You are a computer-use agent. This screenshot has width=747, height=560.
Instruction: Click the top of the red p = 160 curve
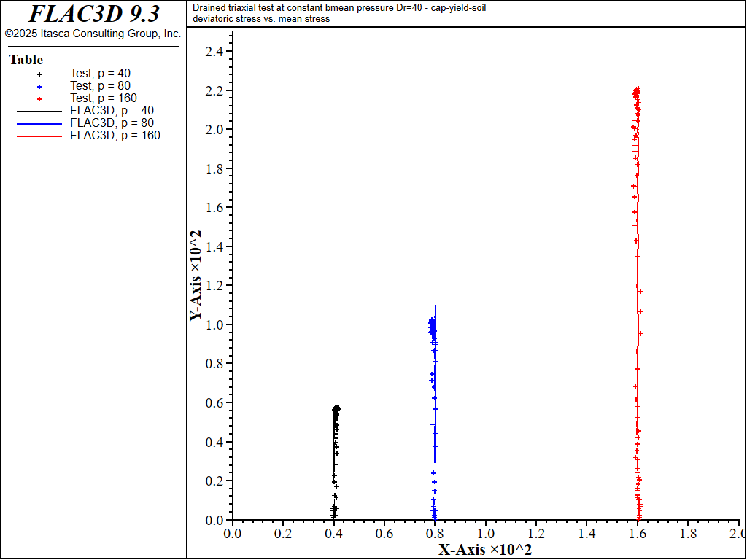[x=637, y=90]
